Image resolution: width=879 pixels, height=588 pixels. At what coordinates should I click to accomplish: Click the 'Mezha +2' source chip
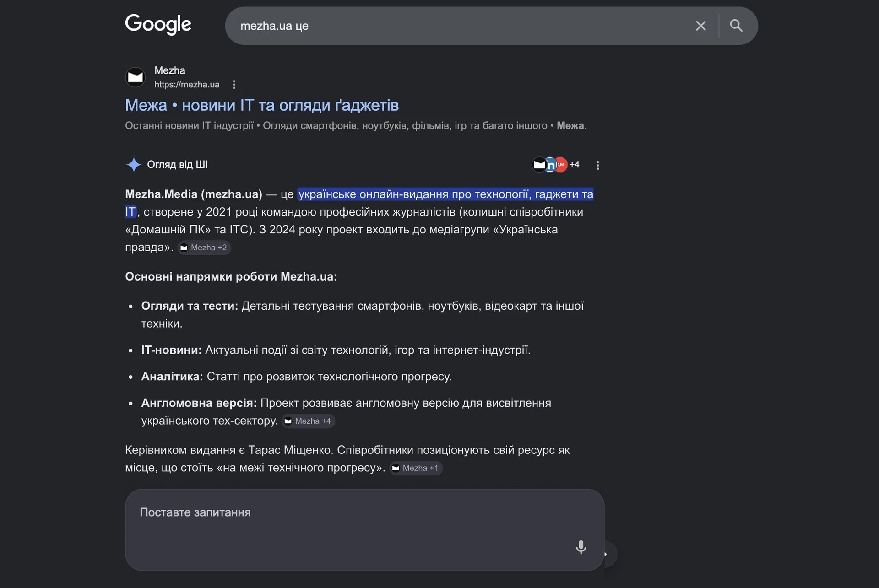tap(204, 248)
